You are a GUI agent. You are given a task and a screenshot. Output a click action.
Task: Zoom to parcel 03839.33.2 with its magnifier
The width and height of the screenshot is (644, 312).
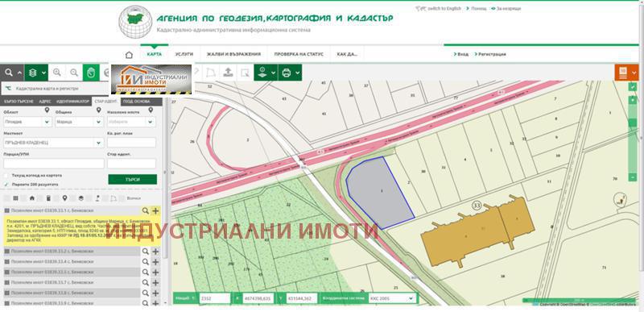pos(145,252)
